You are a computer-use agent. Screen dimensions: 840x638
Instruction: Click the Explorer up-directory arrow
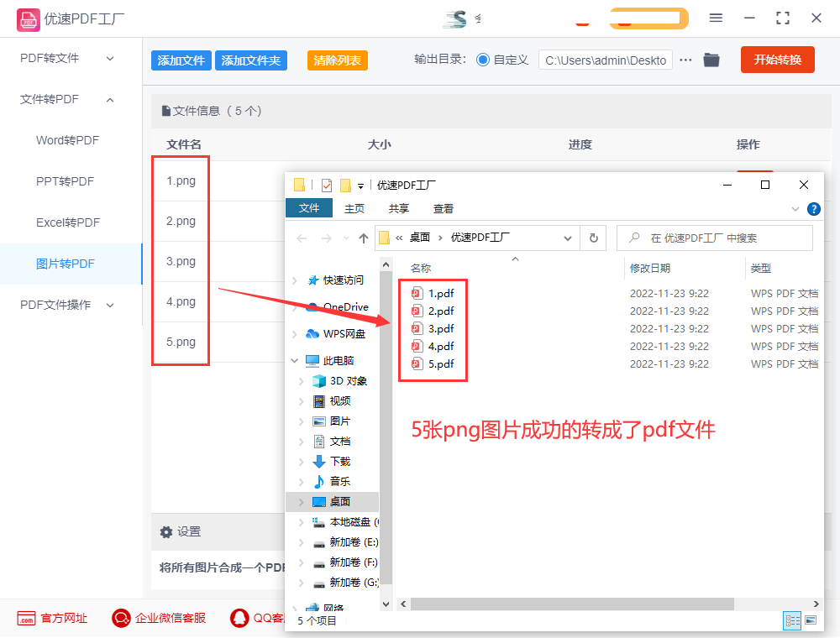pos(364,238)
